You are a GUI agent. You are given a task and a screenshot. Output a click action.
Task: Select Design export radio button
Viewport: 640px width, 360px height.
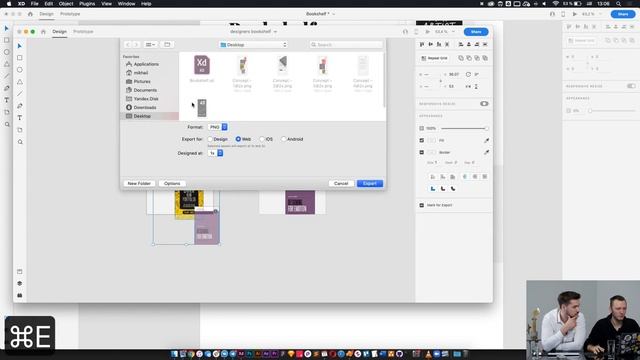pyautogui.click(x=210, y=139)
